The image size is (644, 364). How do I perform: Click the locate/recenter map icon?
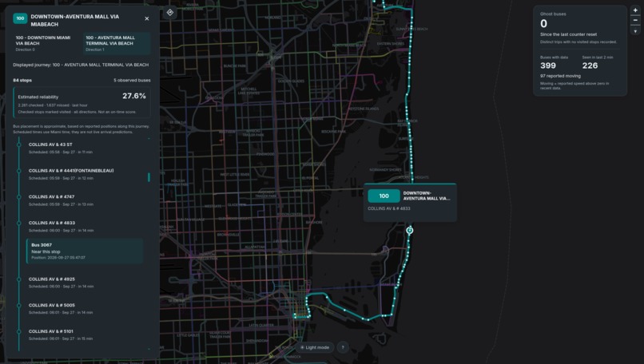[170, 13]
